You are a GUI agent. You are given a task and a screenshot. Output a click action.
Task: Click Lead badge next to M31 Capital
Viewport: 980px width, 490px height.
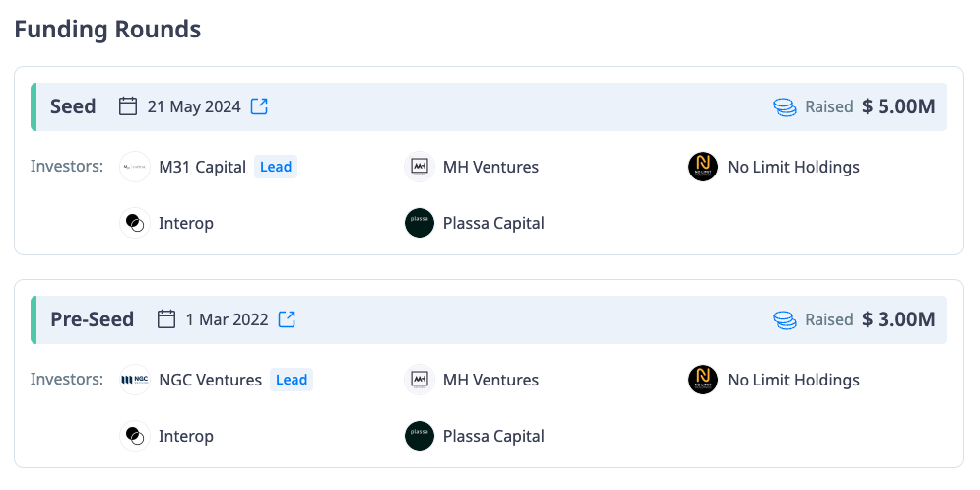click(276, 167)
